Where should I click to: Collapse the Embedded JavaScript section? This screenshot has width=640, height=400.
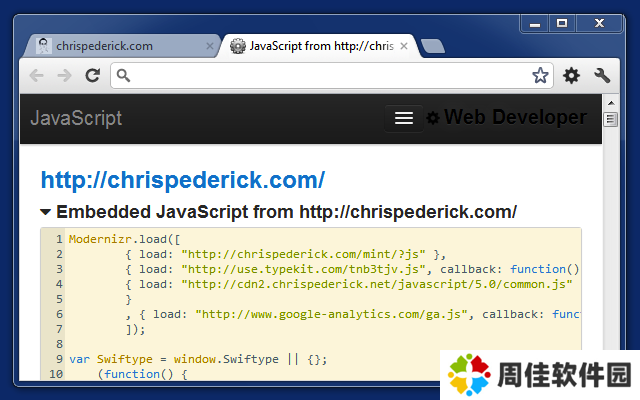click(46, 212)
